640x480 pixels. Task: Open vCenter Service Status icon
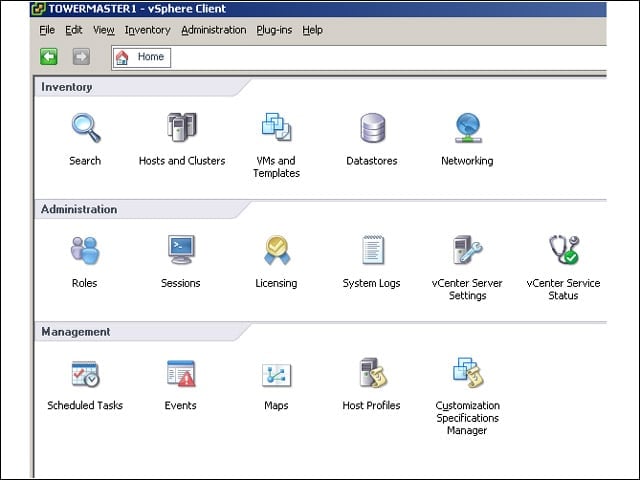pyautogui.click(x=564, y=250)
